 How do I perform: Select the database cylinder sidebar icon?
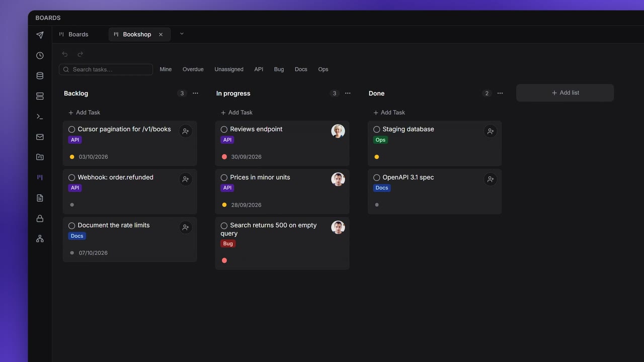40,76
